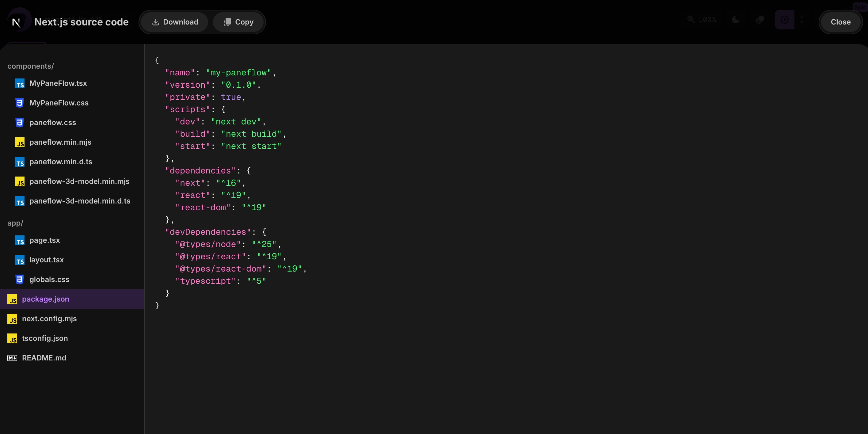This screenshot has width=868, height=434.
Task: Click the CSS icon next to globals.css
Action: pos(19,279)
